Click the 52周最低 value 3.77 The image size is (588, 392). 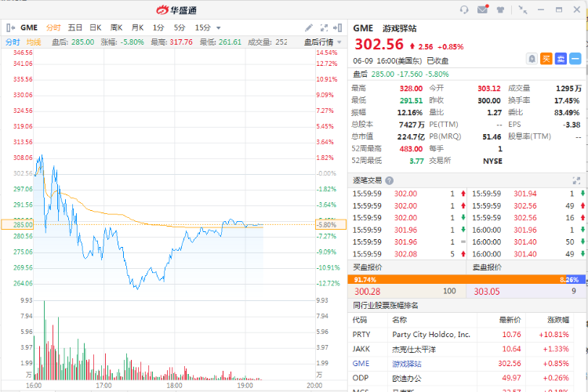click(x=416, y=161)
